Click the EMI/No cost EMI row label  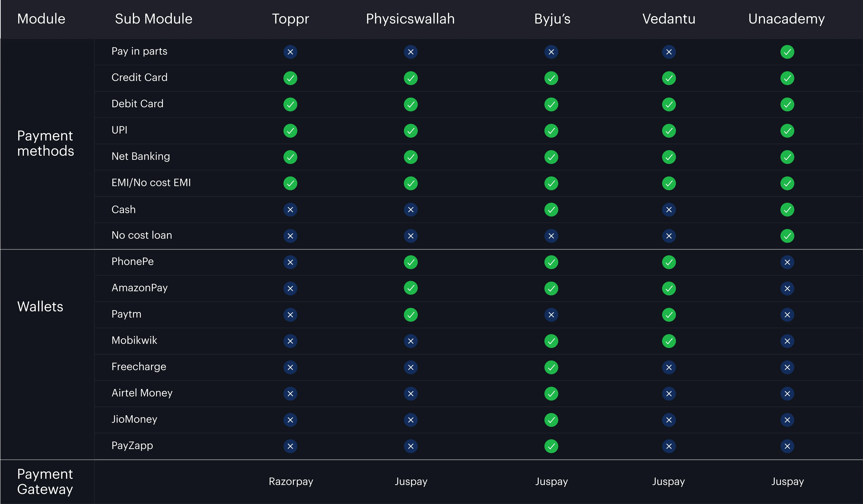pos(151,183)
